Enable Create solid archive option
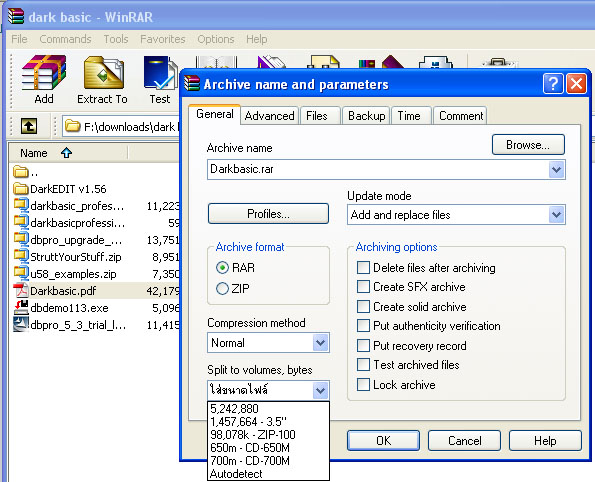The image size is (595, 482). tap(363, 306)
